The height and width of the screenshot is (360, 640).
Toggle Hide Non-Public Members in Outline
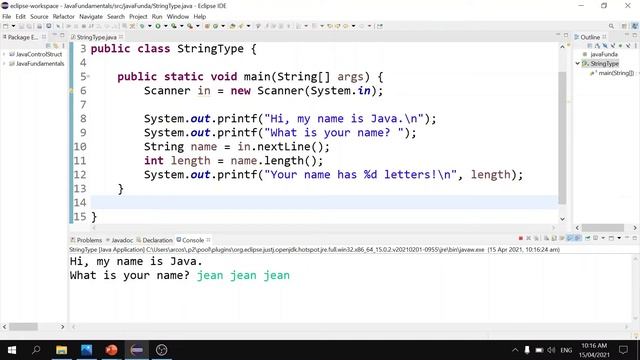pyautogui.click(x=620, y=46)
